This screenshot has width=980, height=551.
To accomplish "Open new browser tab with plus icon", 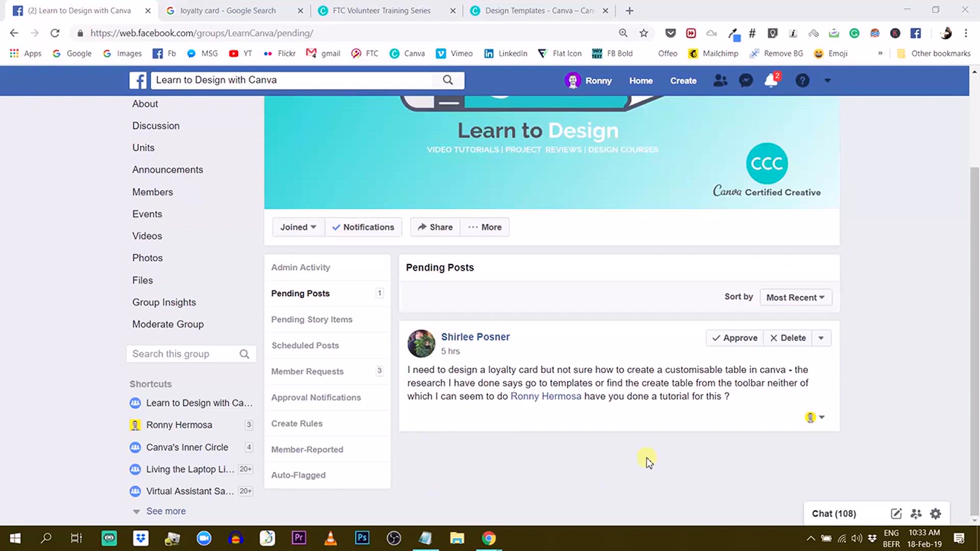I will [629, 11].
